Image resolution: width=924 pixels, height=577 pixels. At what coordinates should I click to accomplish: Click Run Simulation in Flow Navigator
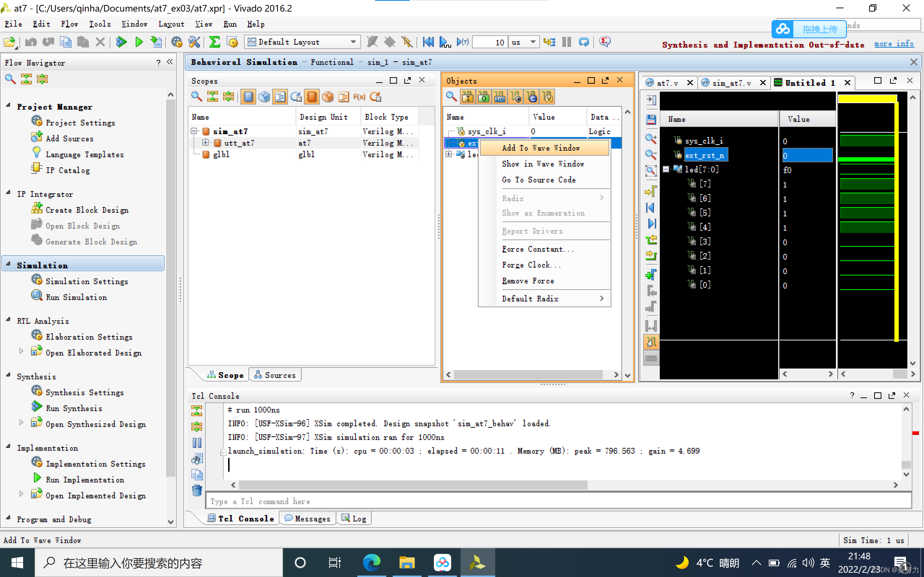[x=76, y=297]
